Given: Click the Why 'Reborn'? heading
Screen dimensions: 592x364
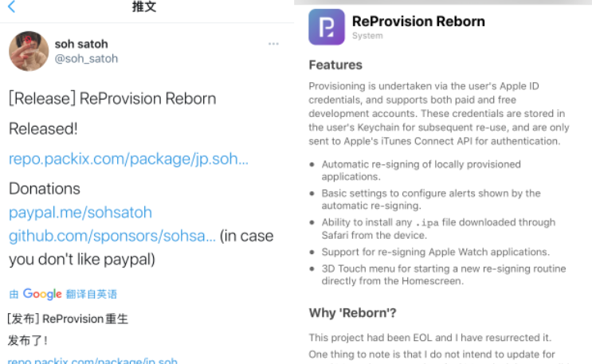Looking at the screenshot, I should (351, 313).
